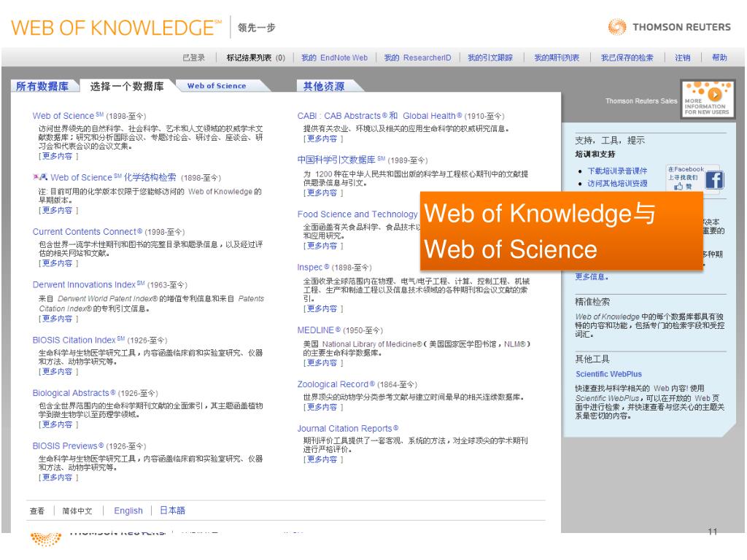Click the chemical structure icon beside Web of Science
This screenshot has width=747, height=560.
[x=40, y=177]
